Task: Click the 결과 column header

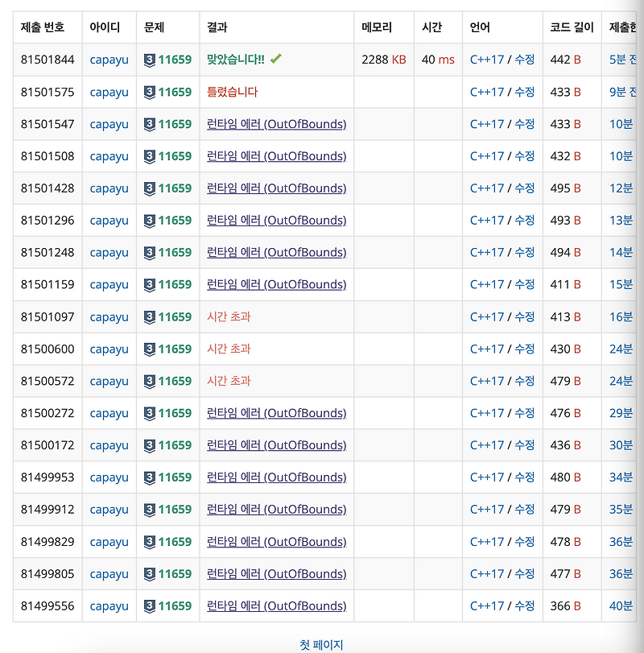Action: click(216, 27)
